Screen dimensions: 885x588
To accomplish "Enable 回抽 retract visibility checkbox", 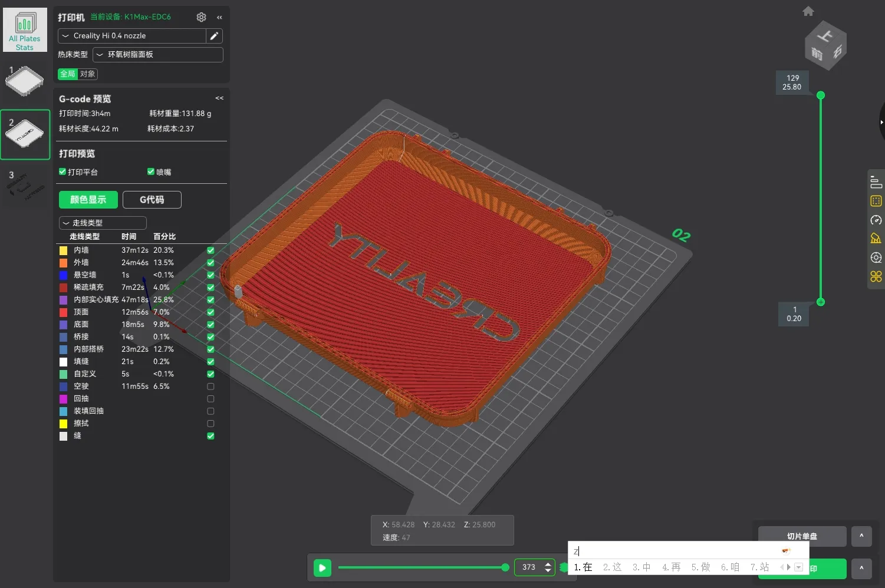I will (x=210, y=399).
